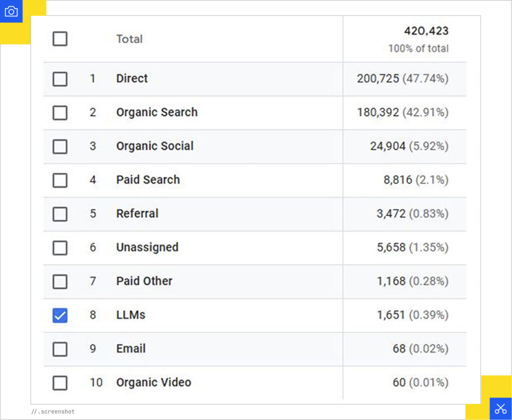512x420 pixels.
Task: Check the Organic Video checkbox
Action: pyautogui.click(x=60, y=382)
